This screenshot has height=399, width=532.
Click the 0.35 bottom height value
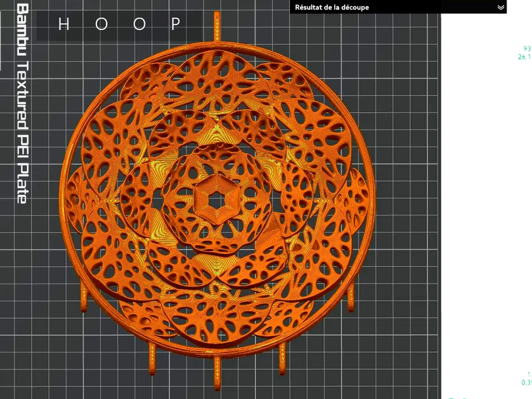click(526, 382)
